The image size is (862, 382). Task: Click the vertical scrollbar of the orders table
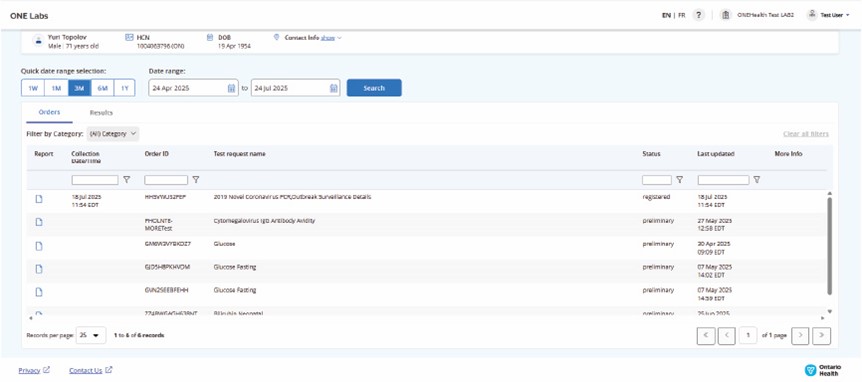pos(830,246)
